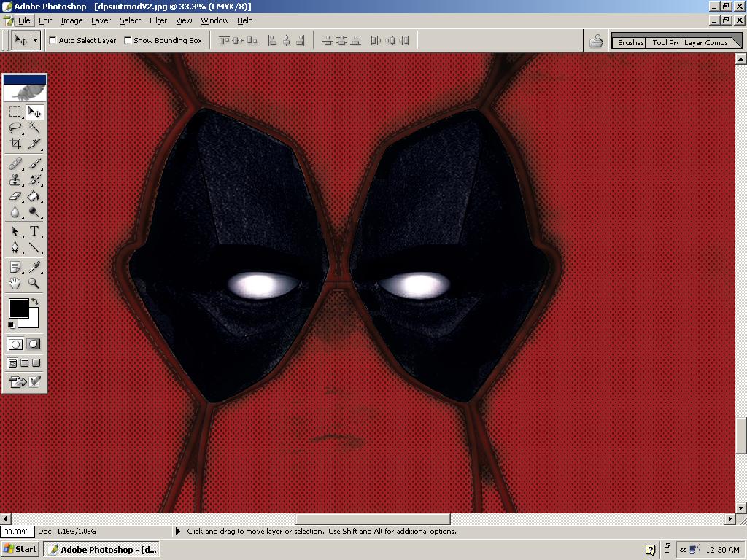
Task: Select the Eyedropper tool
Action: (35, 267)
